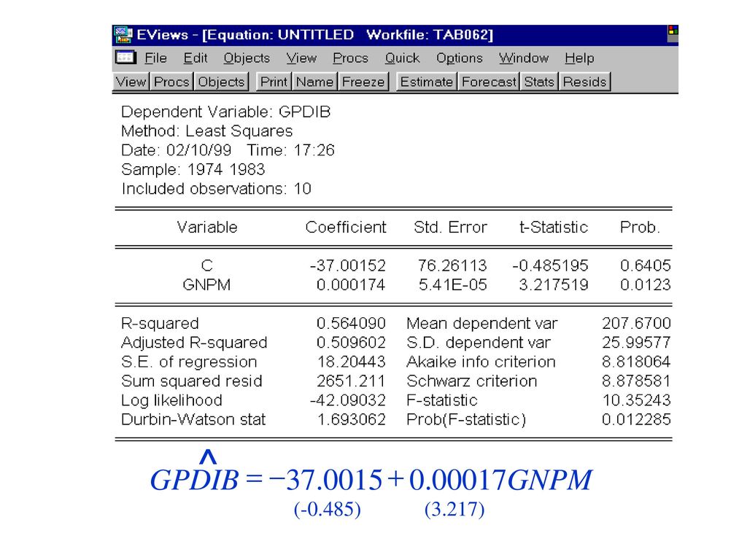
Task: Click the 'Sample: 1974 1983' line
Action: pos(193,169)
